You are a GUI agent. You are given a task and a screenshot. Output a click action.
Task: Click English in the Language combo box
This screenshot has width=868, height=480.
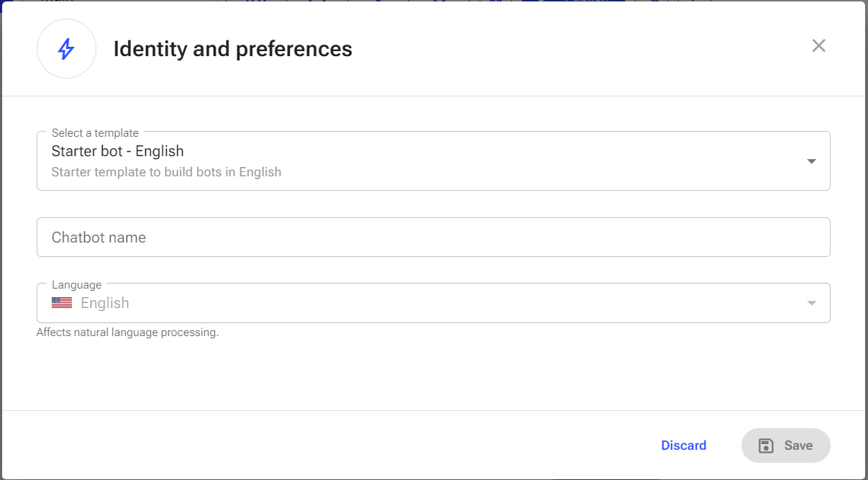point(105,303)
